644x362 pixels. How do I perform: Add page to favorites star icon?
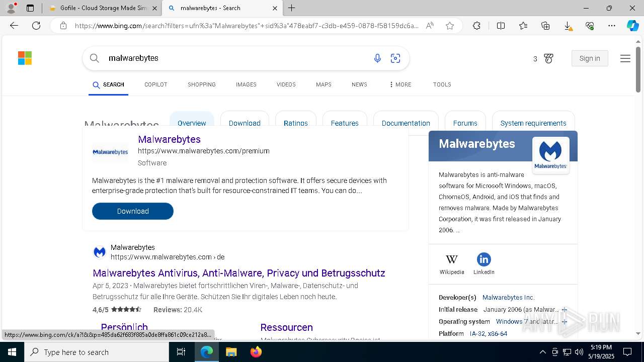[450, 26]
